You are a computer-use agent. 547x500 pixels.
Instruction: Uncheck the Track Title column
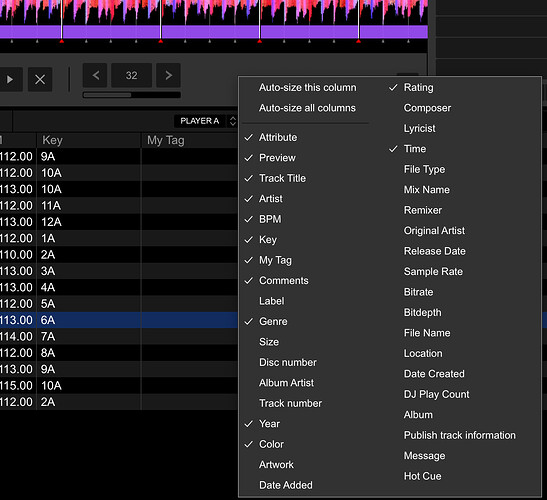tap(282, 178)
